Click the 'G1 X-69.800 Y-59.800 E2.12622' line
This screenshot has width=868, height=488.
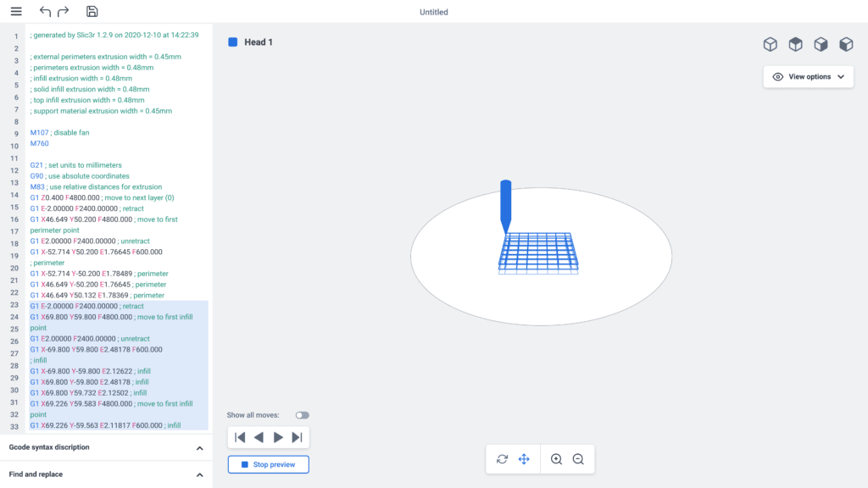(90, 371)
